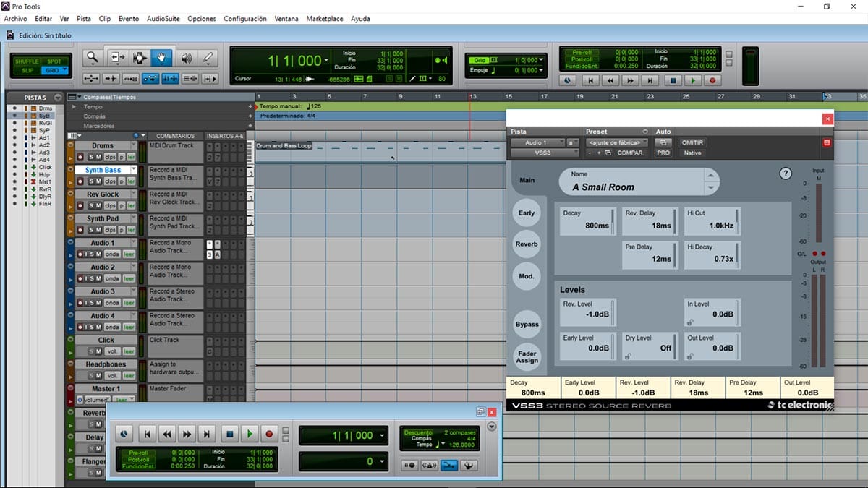The image size is (868, 488).
Task: Toggle Grid edit mode
Action: 55,70
